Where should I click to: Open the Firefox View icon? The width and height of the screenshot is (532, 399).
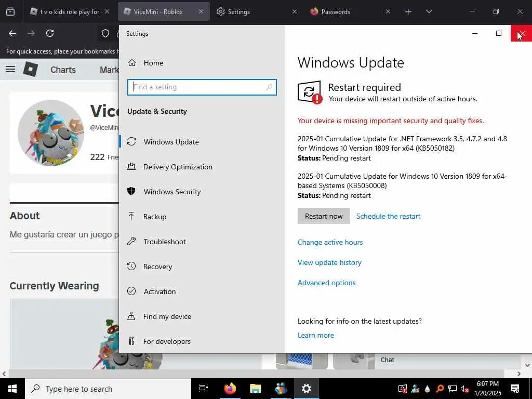click(10, 11)
